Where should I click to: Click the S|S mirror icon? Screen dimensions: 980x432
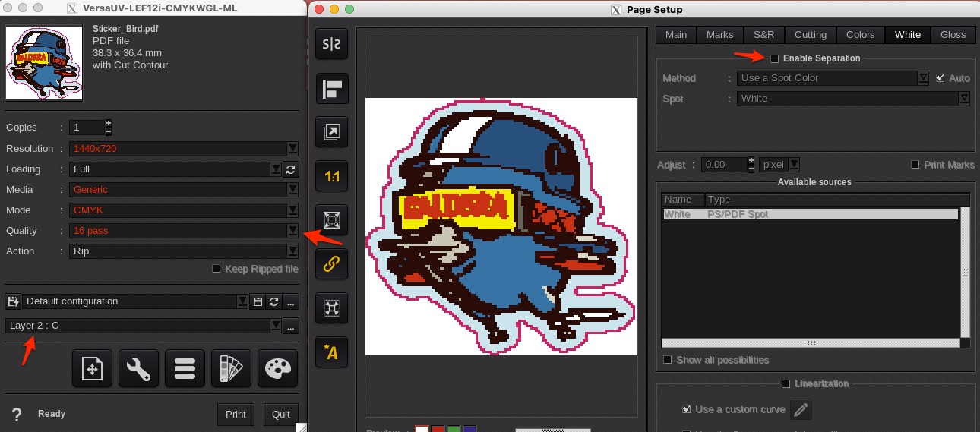point(332,44)
